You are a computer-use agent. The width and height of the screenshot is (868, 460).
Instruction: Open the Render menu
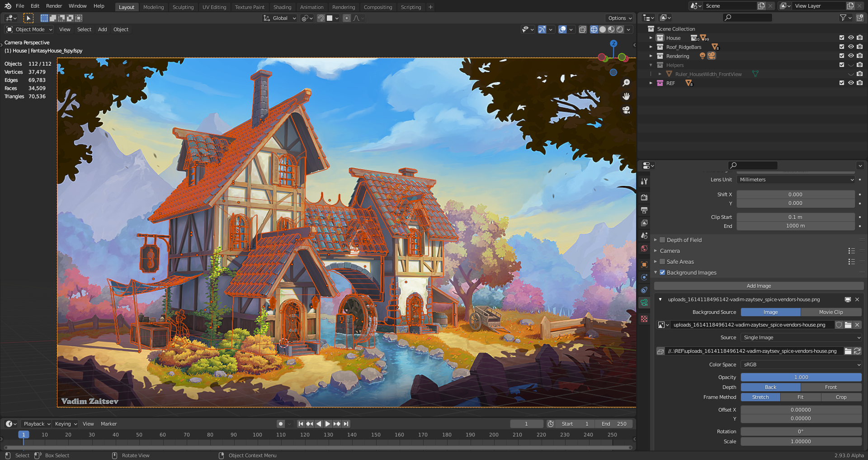pyautogui.click(x=54, y=6)
